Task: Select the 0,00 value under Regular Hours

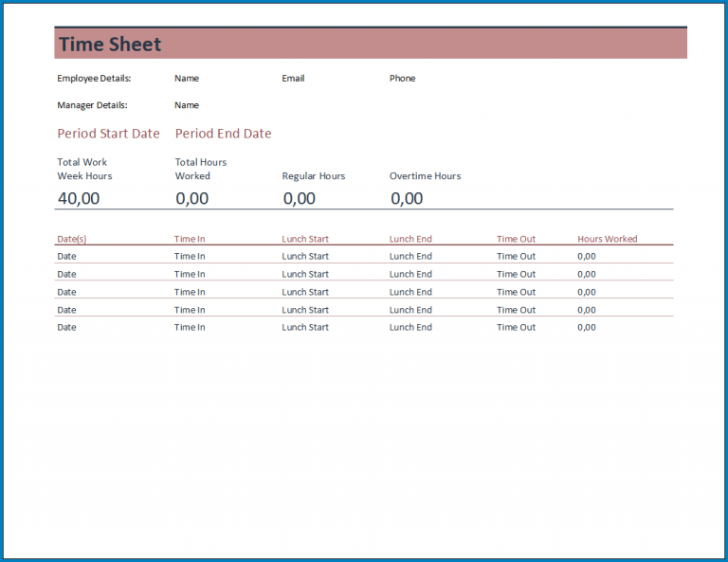Action: (299, 199)
